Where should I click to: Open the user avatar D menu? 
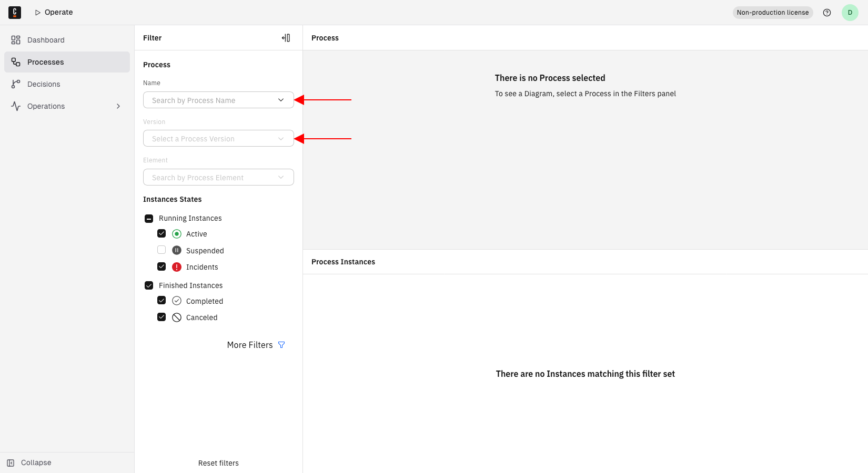point(850,13)
